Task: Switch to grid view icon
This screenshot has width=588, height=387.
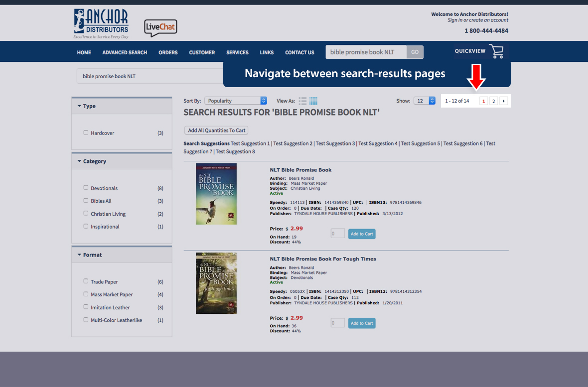Action: pyautogui.click(x=313, y=101)
